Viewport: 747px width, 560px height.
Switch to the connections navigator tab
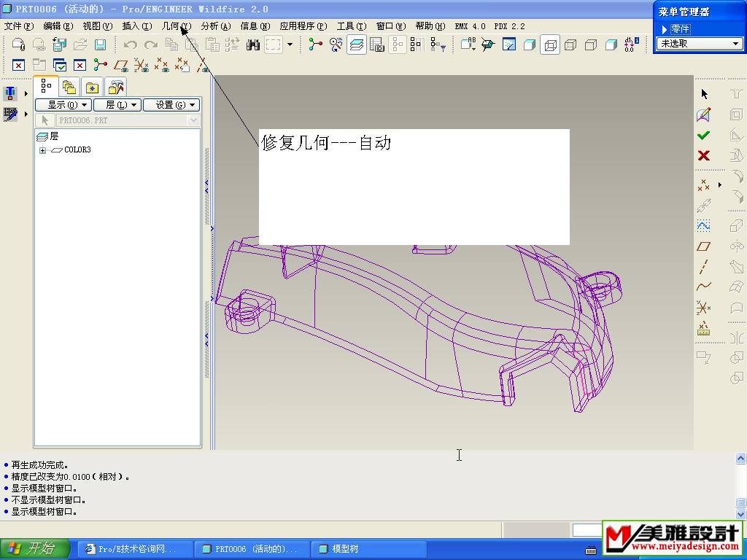tap(115, 87)
